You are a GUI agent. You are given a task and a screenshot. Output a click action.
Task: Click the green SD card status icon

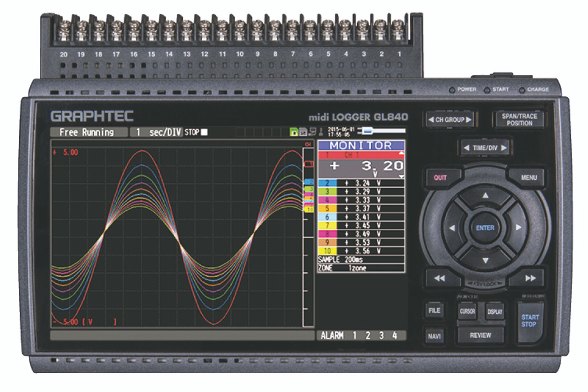tap(294, 131)
